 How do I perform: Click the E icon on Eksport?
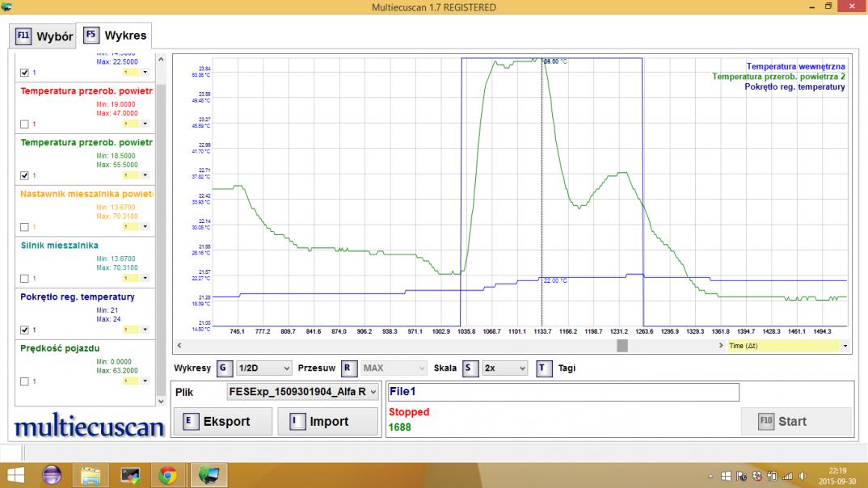(190, 422)
